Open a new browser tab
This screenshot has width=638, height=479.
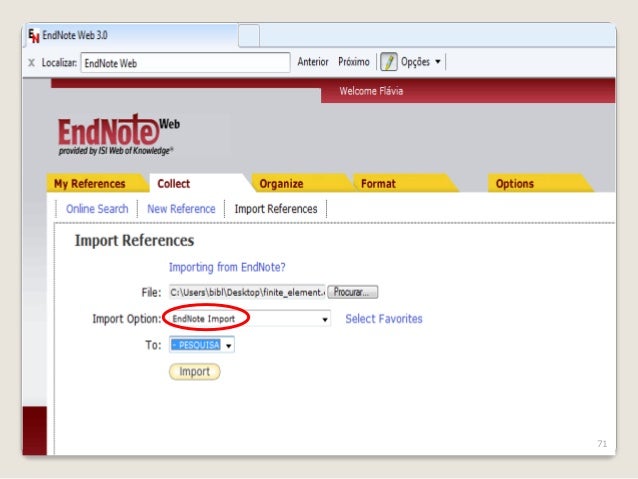point(249,35)
